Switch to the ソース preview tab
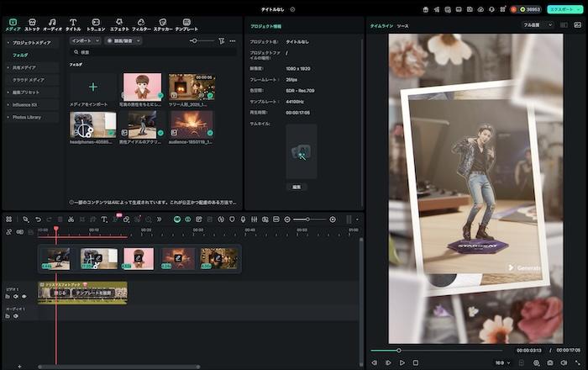 (x=402, y=26)
